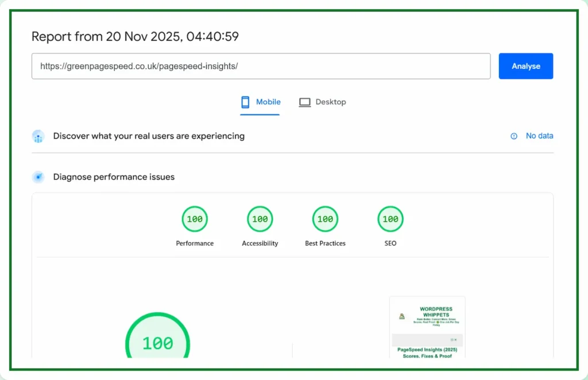Click the large 100 performance gauge
The width and height of the screenshot is (588, 380).
click(157, 343)
